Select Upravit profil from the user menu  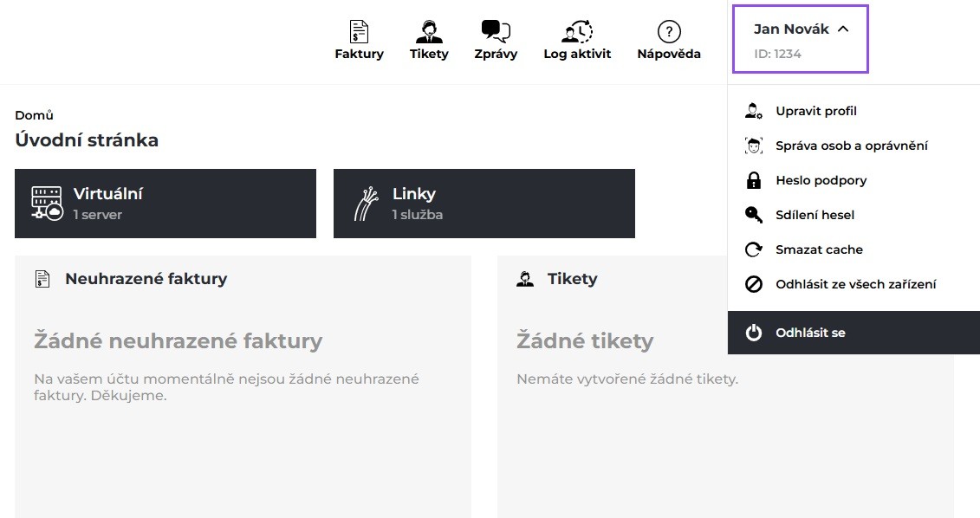click(816, 111)
